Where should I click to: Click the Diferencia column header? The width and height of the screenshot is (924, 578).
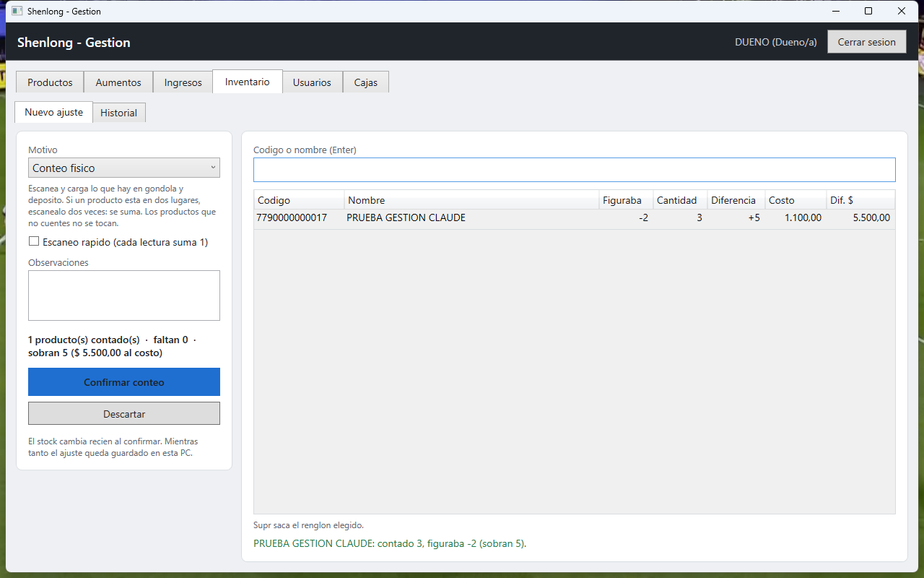pyautogui.click(x=736, y=200)
